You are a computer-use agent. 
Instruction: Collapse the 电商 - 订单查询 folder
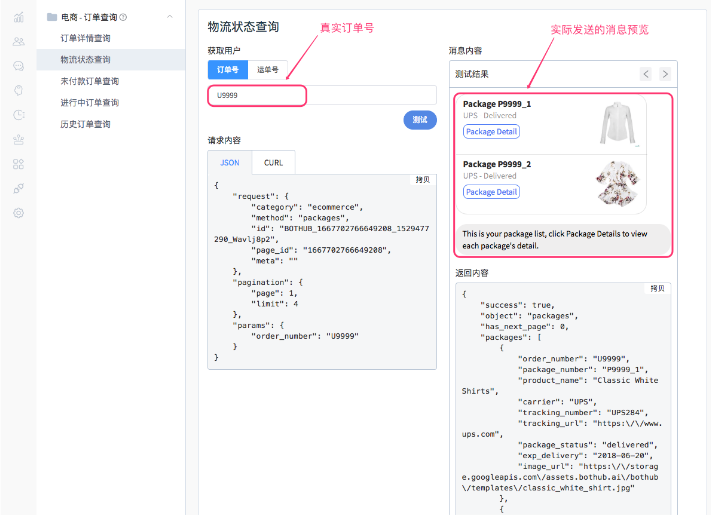click(x=169, y=17)
